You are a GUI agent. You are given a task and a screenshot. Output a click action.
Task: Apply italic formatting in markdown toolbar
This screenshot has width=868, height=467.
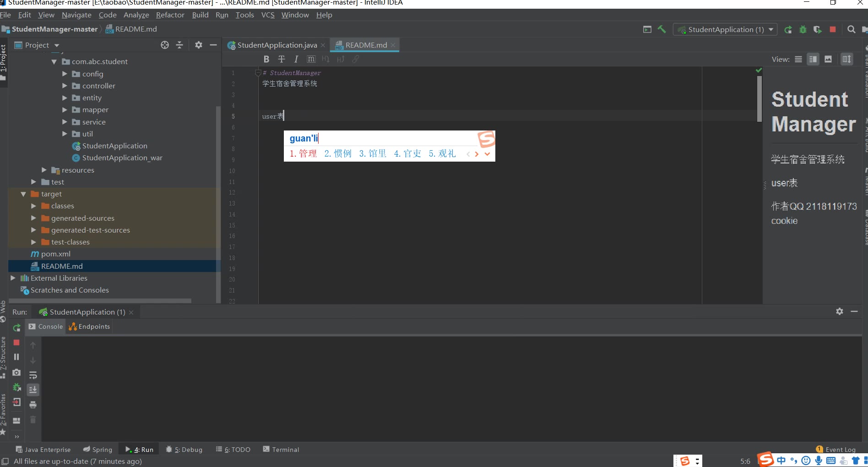point(296,59)
